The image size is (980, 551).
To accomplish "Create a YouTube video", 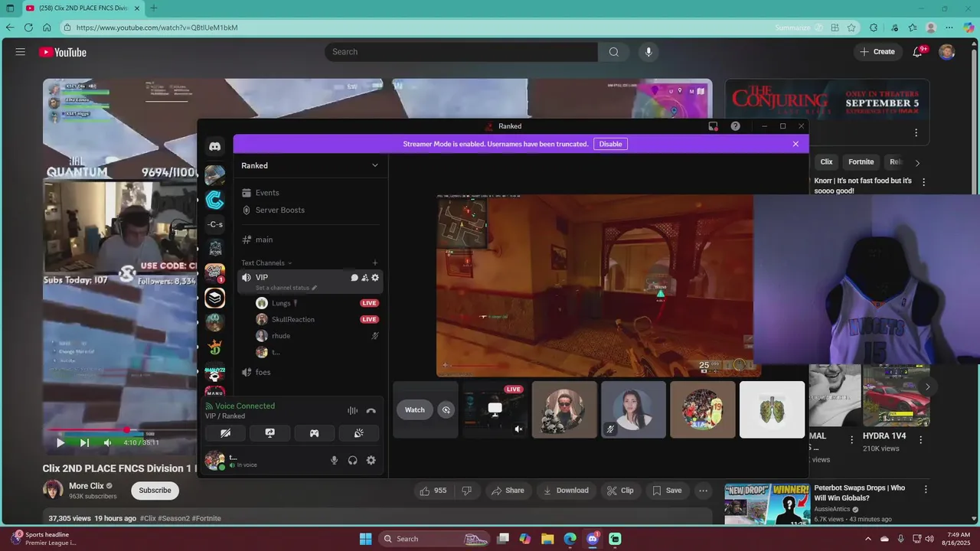I will (x=877, y=52).
